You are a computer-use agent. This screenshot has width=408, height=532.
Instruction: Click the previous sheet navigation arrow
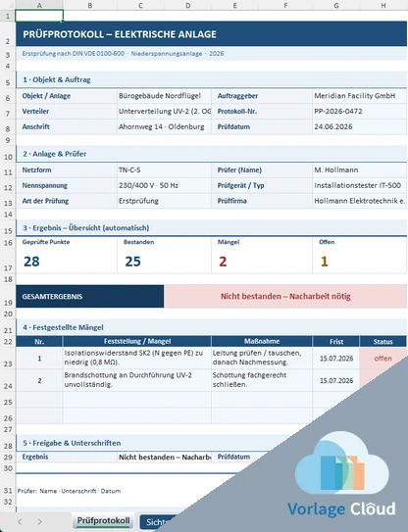point(20,521)
